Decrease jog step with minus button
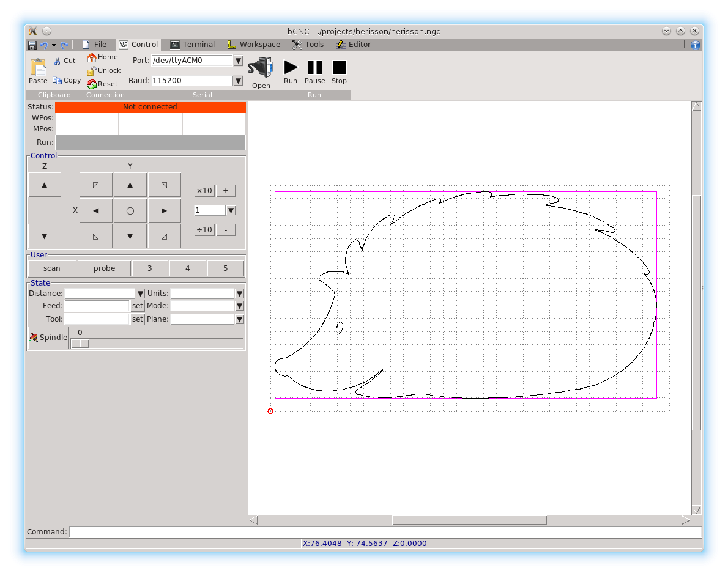 226,230
